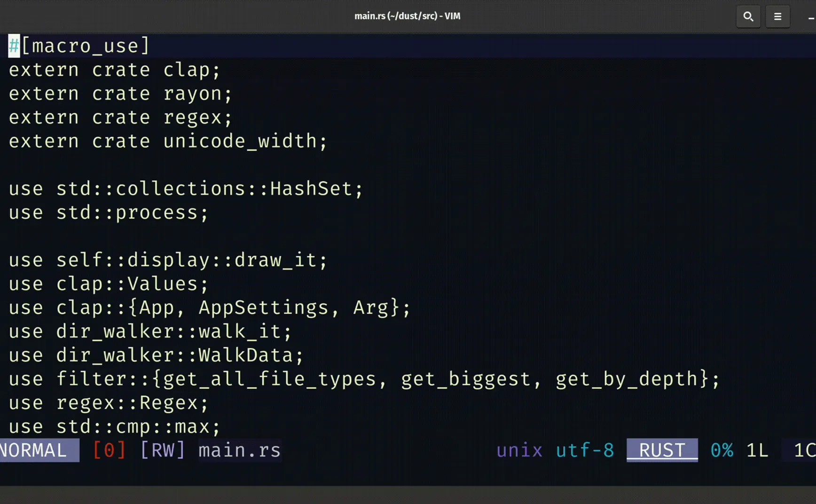Click the 'use regex::Regex;' line

tap(109, 403)
